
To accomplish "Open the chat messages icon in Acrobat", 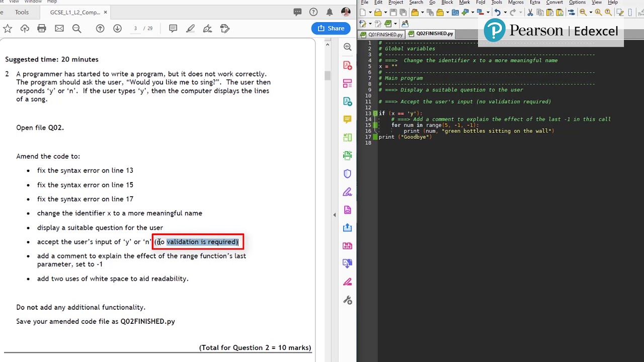I will (297, 12).
